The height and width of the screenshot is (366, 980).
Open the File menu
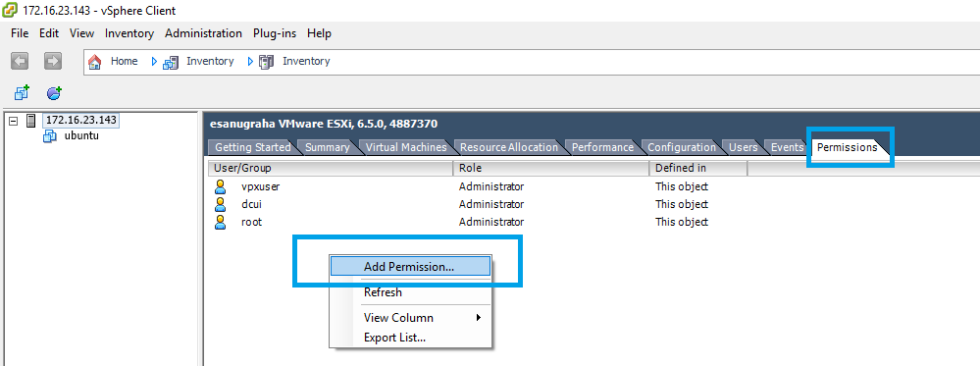point(20,33)
